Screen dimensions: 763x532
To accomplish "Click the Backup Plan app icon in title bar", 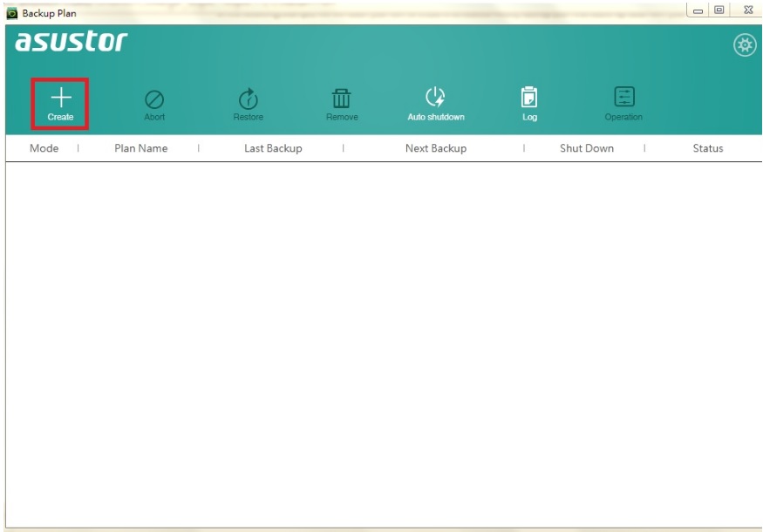I will pyautogui.click(x=11, y=13).
